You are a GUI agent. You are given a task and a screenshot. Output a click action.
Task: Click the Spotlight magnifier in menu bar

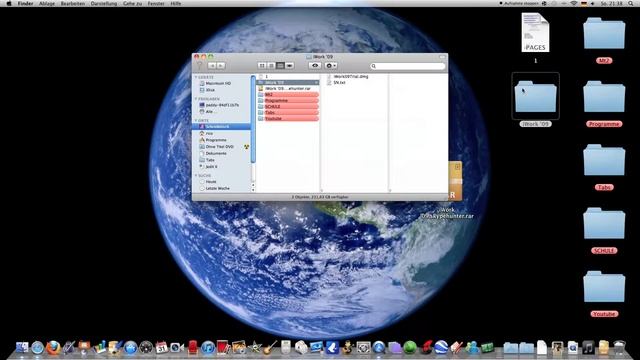(631, 3)
